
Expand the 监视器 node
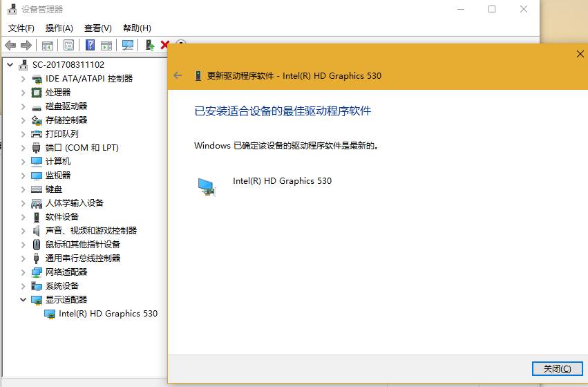click(x=23, y=176)
